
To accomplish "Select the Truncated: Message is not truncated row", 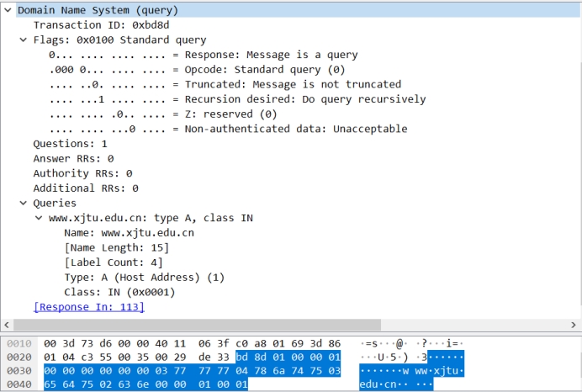I will (x=225, y=85).
